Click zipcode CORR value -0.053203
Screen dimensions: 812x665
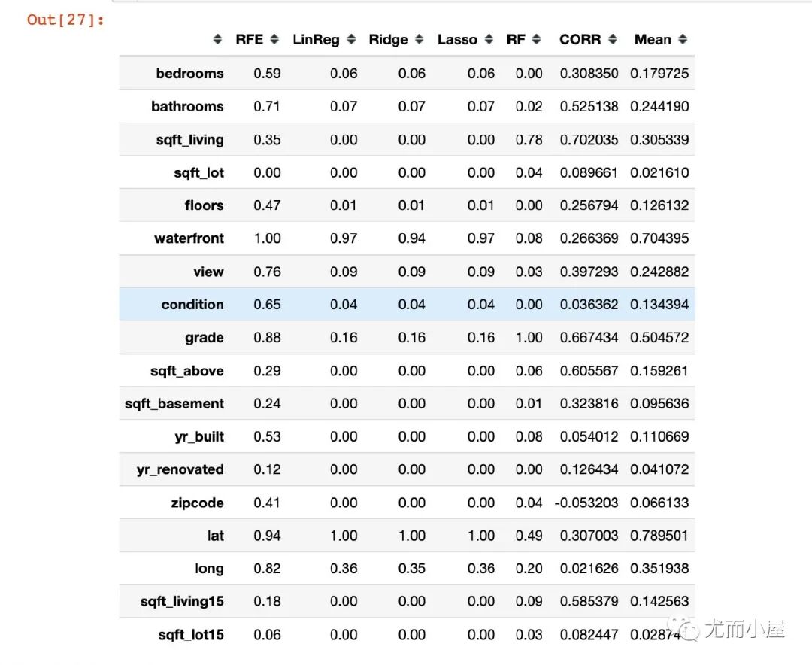pyautogui.click(x=586, y=503)
